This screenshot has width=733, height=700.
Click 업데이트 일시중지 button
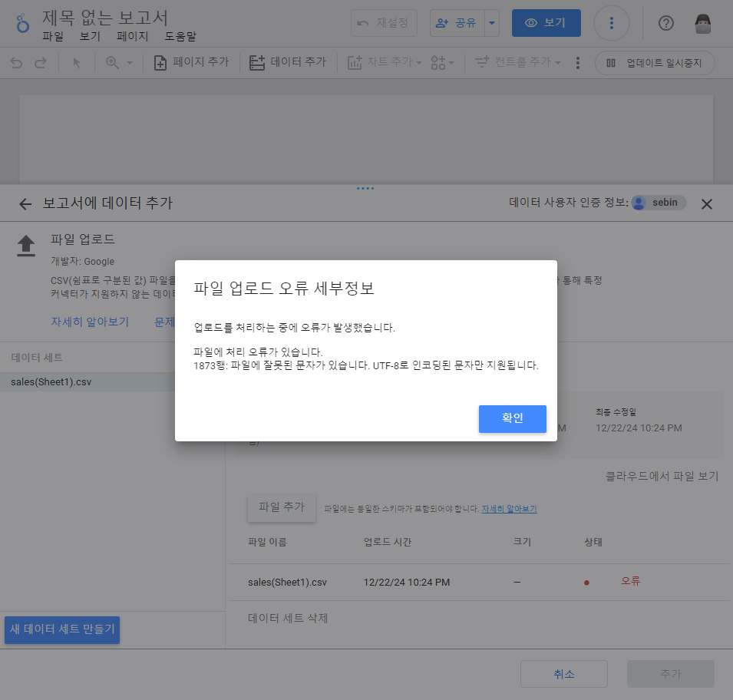click(655, 63)
